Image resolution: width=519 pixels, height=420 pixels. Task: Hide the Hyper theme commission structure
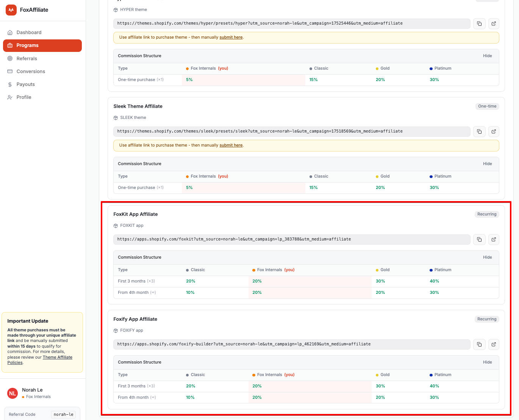pos(487,56)
